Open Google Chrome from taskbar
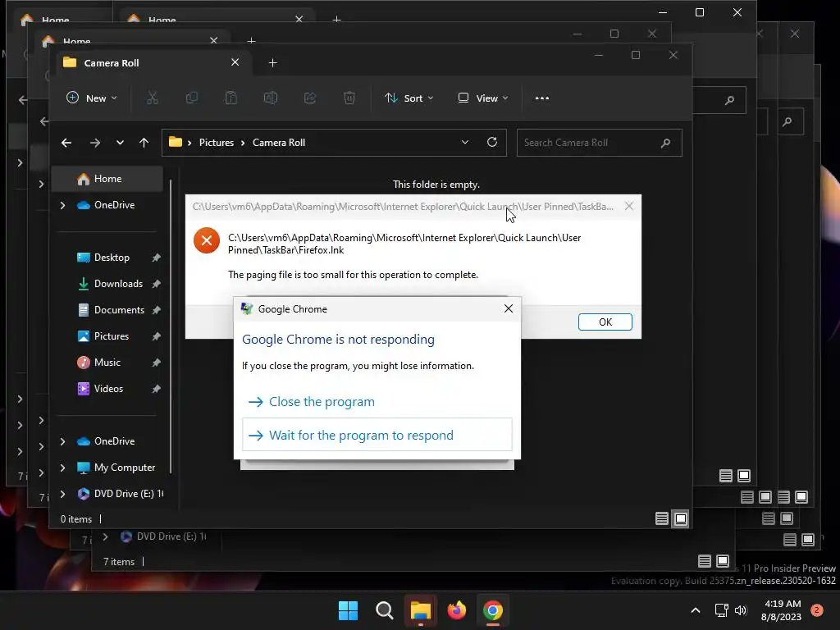This screenshot has width=840, height=630. [x=493, y=610]
